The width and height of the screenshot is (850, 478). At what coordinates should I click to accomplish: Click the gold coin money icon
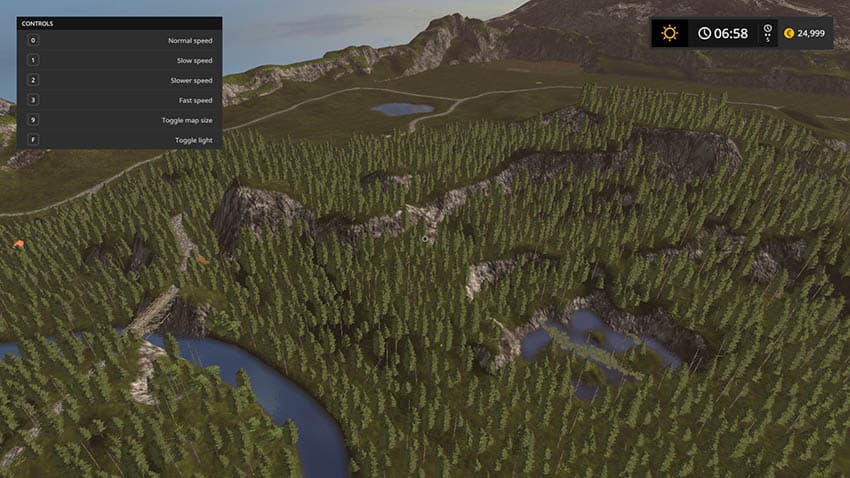789,33
